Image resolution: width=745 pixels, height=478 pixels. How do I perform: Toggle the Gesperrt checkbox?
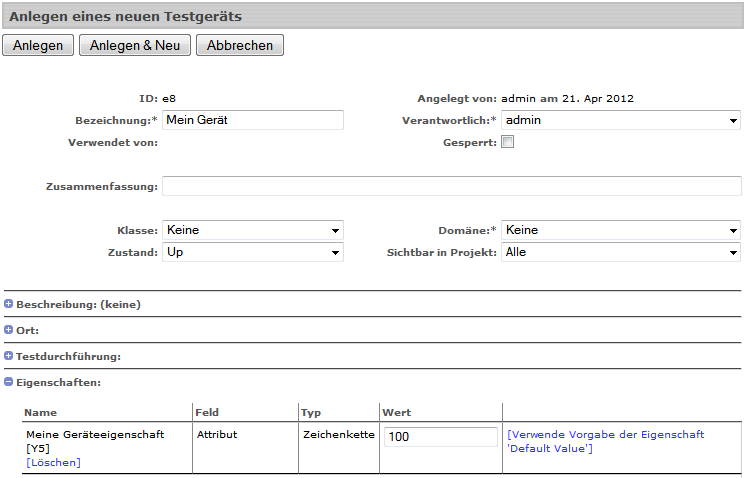point(507,142)
